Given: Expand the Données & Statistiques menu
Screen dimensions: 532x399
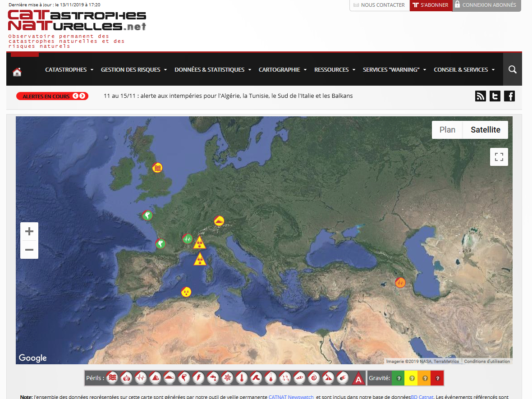Looking at the screenshot, I should tap(213, 69).
